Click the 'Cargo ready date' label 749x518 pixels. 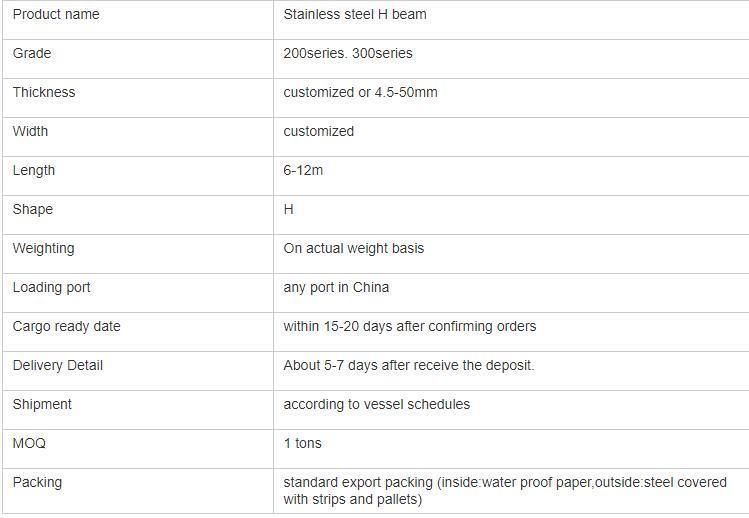coord(66,326)
